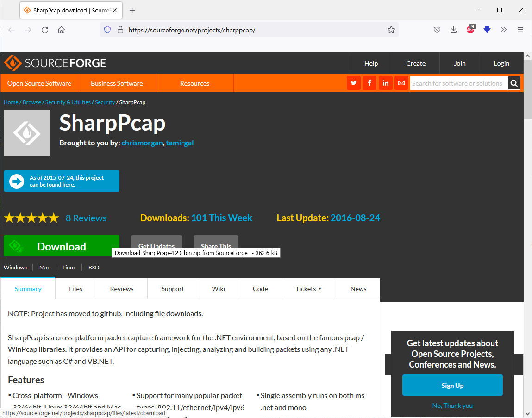Click the 8 Reviews link
Screen dimensions: 532x418
coord(86,218)
